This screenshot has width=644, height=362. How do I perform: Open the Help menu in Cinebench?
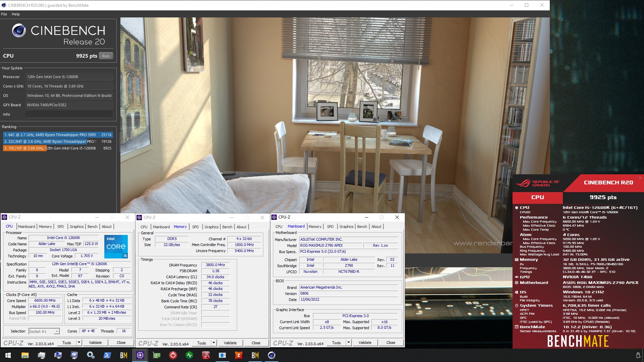pyautogui.click(x=15, y=14)
